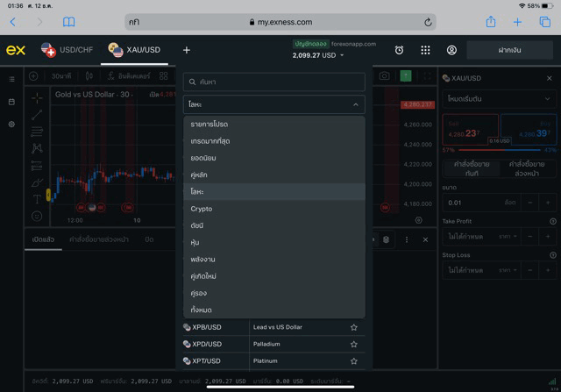Toggle favorite star for XPT/USD Platinum
The width and height of the screenshot is (561, 392).
(x=354, y=360)
